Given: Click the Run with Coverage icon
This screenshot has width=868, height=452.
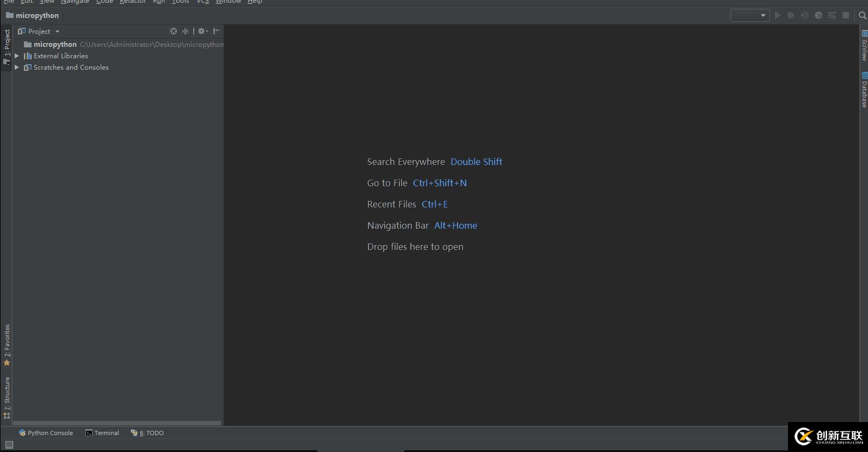Looking at the screenshot, I should point(805,15).
